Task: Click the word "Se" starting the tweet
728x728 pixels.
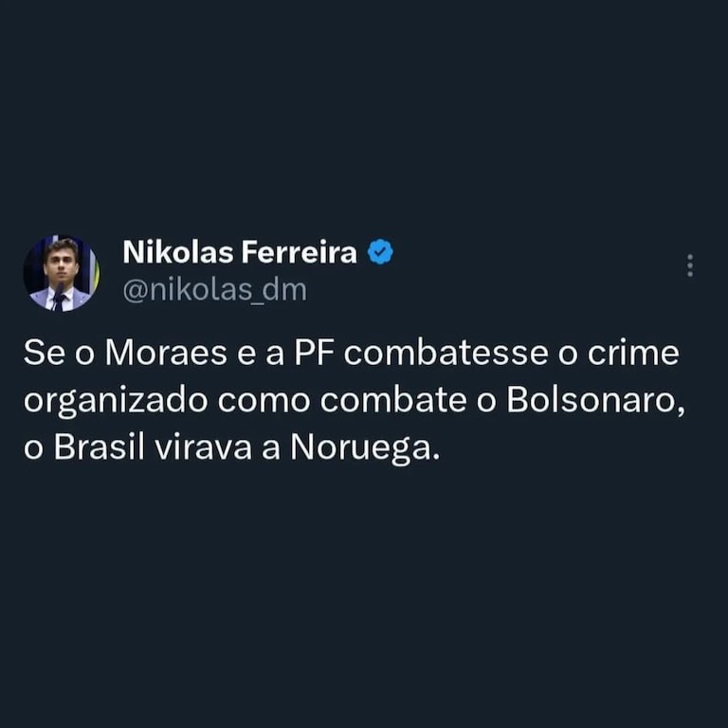Action: point(42,355)
